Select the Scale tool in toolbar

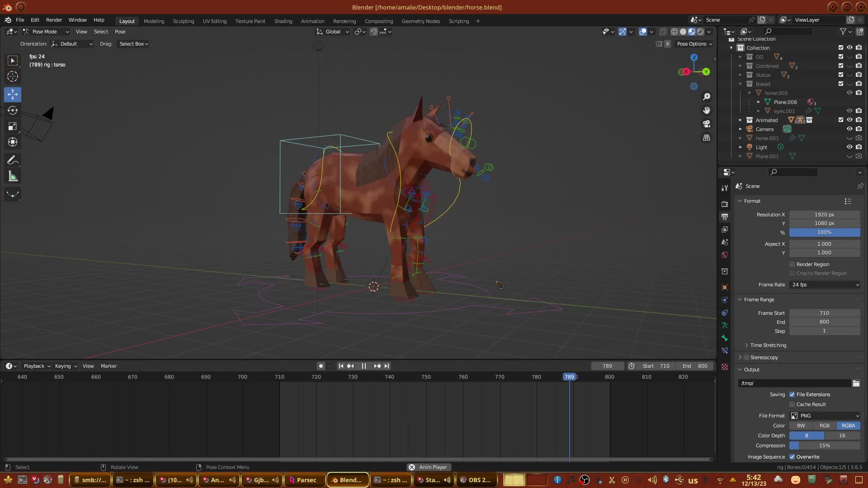coord(13,127)
